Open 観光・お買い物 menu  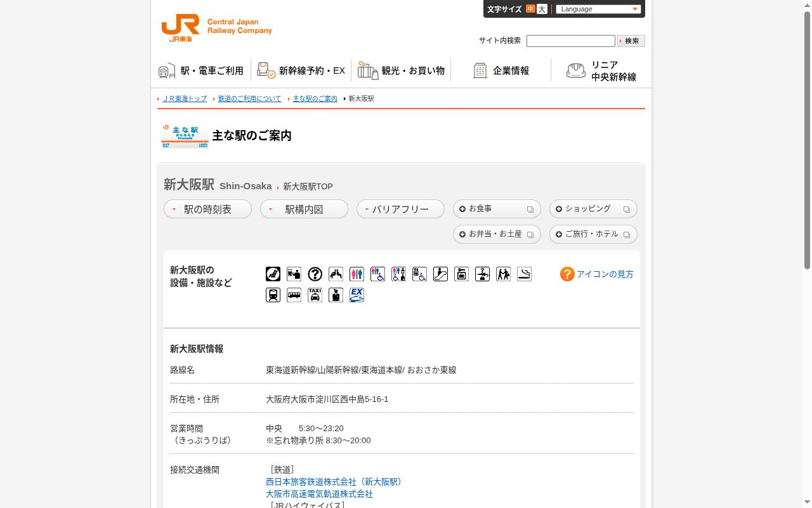coord(401,70)
